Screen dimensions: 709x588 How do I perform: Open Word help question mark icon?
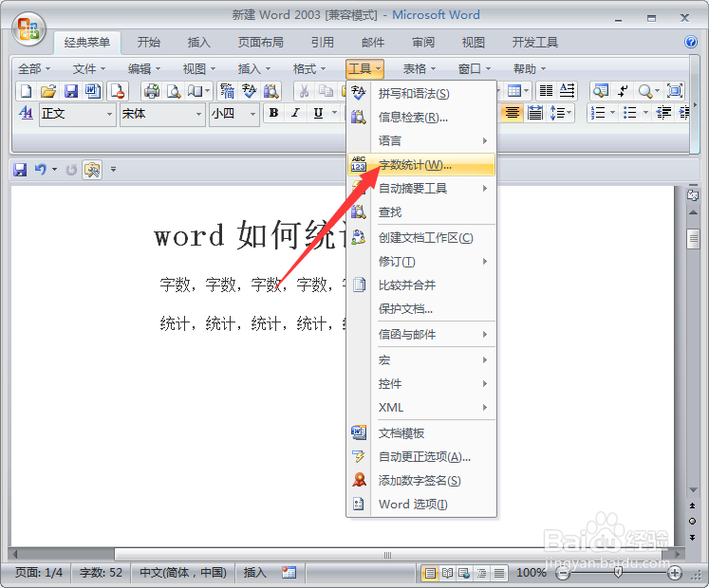(x=690, y=42)
